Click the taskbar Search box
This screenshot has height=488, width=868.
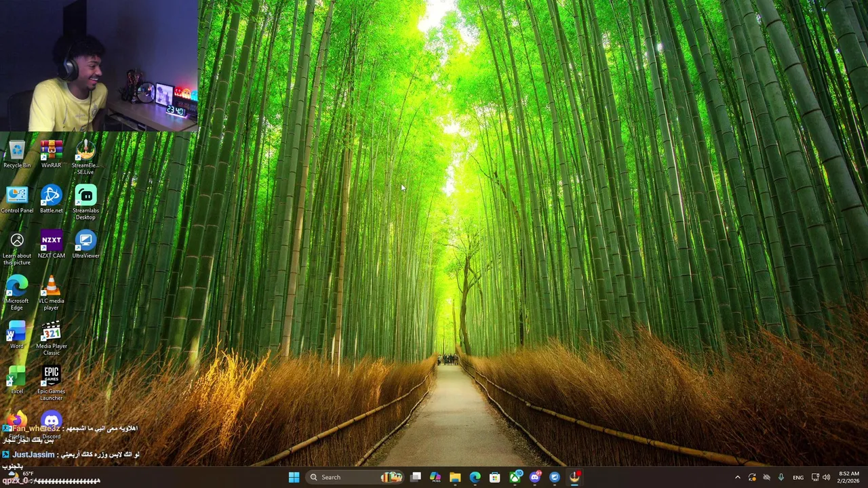click(x=355, y=477)
